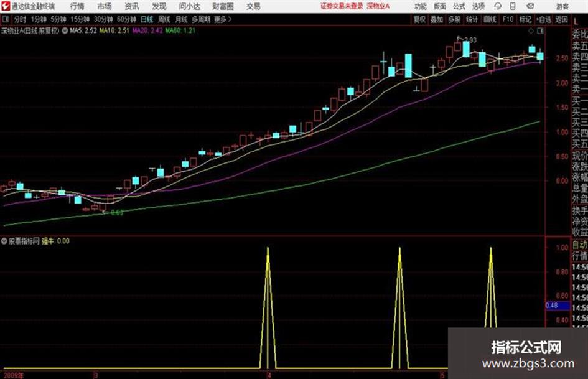588x379 pixels.
Task: Open the 交易 menu
Action: pos(253,6)
